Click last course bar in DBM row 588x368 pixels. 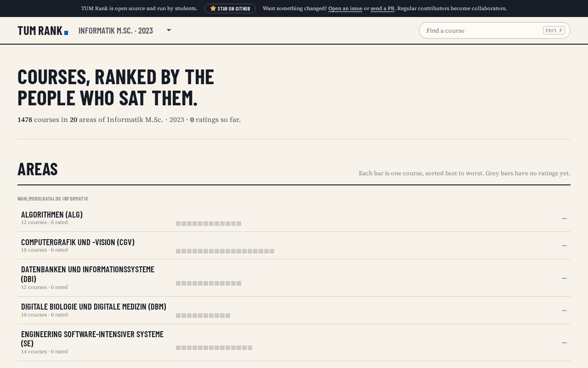228,316
